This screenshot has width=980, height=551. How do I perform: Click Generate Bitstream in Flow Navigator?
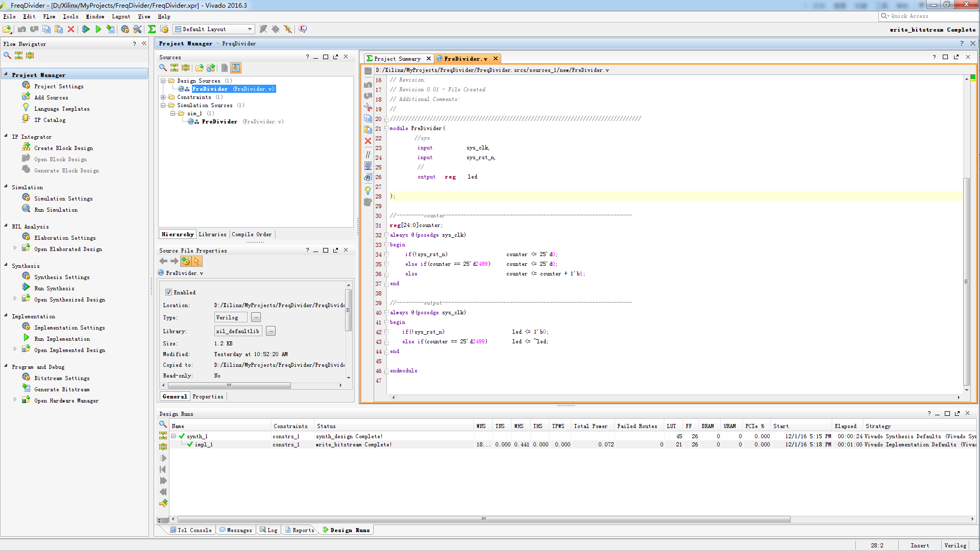[61, 389]
